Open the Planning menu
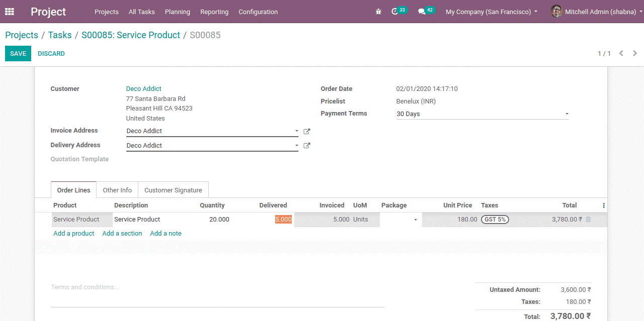This screenshot has height=321, width=644. pyautogui.click(x=178, y=12)
